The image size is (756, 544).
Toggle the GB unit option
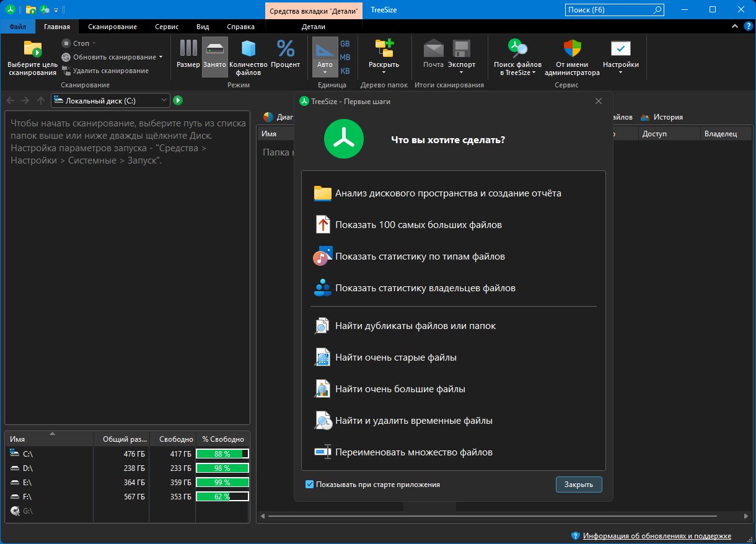(345, 44)
